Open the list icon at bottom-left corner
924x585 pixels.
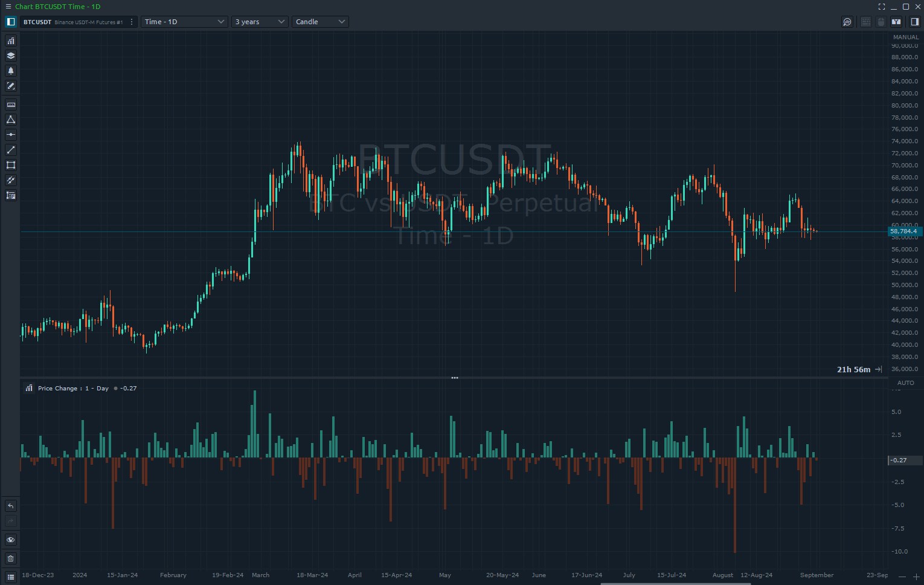[11, 577]
